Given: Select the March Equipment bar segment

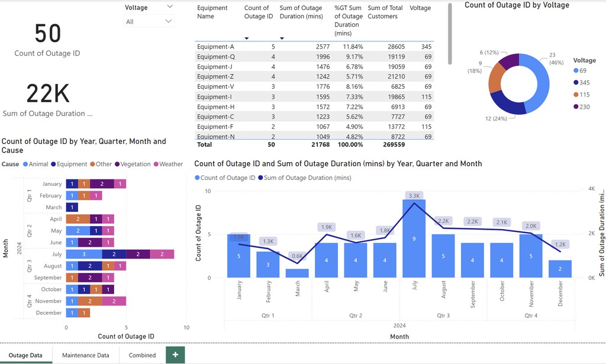Looking at the screenshot, I should tap(72, 207).
